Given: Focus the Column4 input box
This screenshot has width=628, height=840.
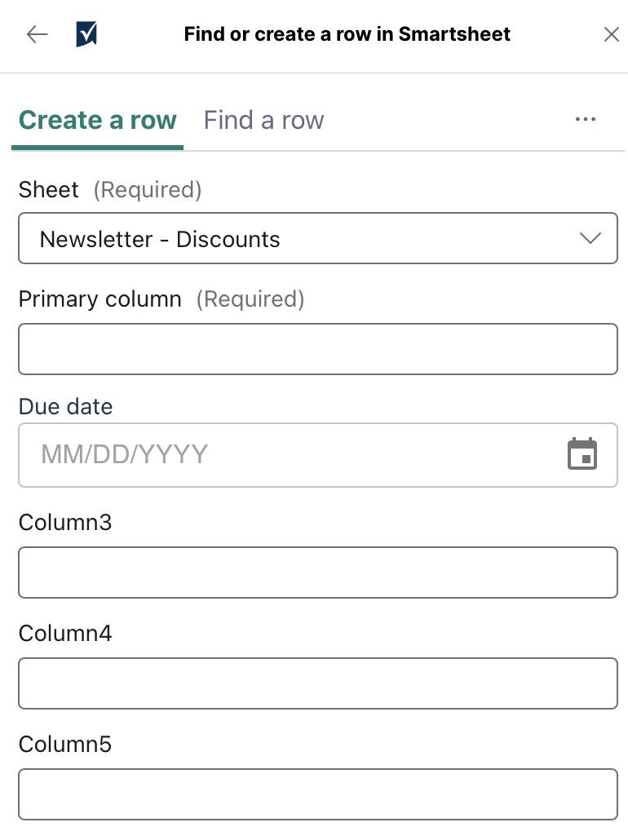Looking at the screenshot, I should point(318,683).
